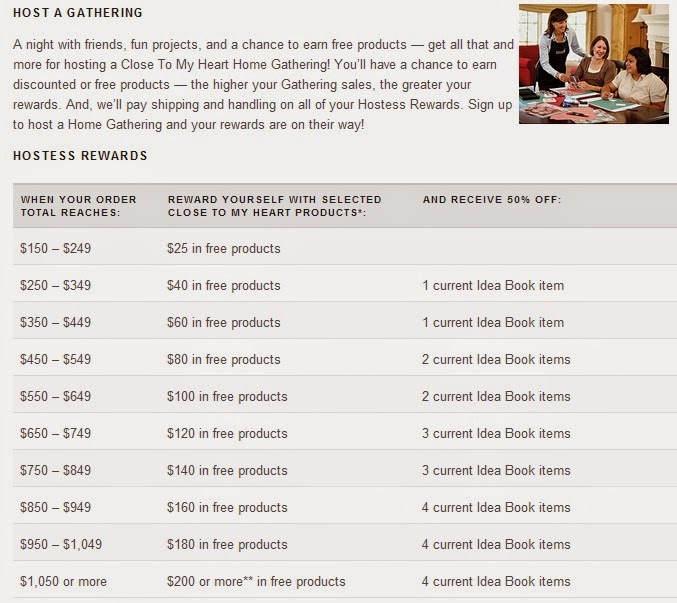Click the When Your Order Total Reaches header
The width and height of the screenshot is (677, 603).
pyautogui.click(x=79, y=206)
